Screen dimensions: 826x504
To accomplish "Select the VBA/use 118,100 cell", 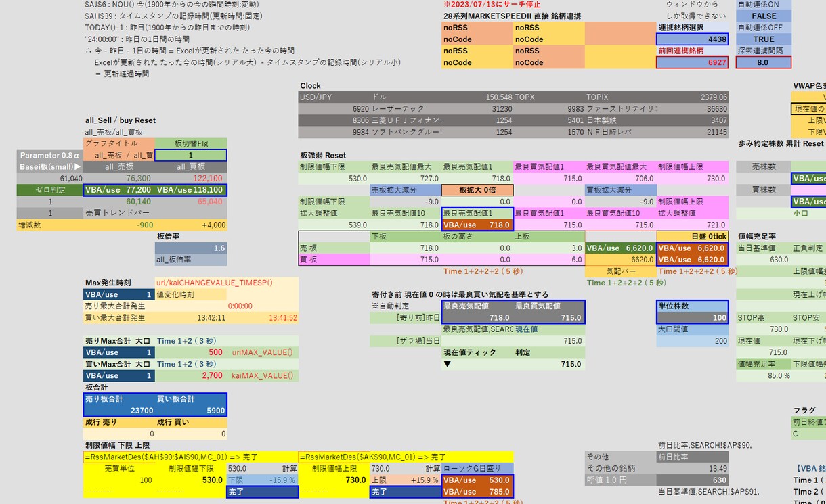I will click(x=191, y=190).
